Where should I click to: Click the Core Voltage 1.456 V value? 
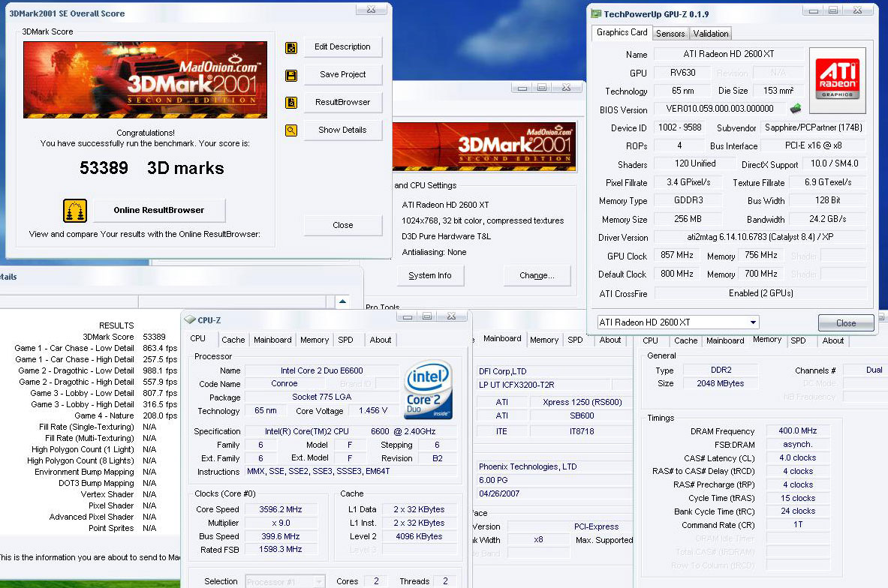(x=372, y=411)
